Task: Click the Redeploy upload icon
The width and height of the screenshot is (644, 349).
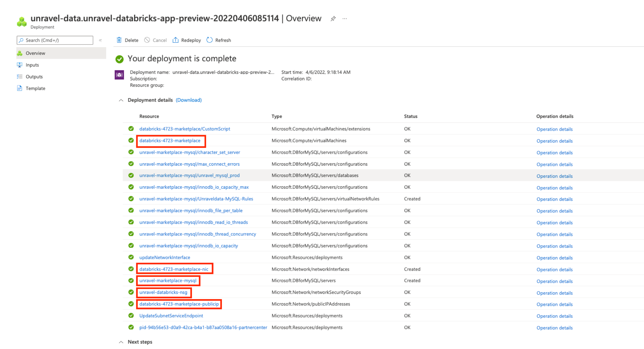Action: [175, 40]
